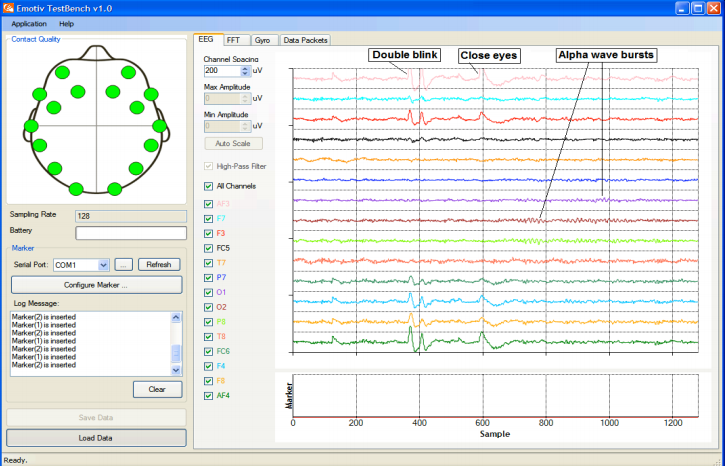Click the 'Alpha wave bursts' annotation label

tap(606, 55)
